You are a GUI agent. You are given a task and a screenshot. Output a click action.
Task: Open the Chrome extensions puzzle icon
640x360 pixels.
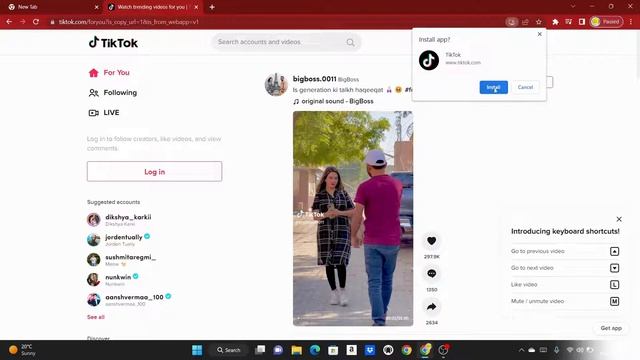[x=555, y=22]
